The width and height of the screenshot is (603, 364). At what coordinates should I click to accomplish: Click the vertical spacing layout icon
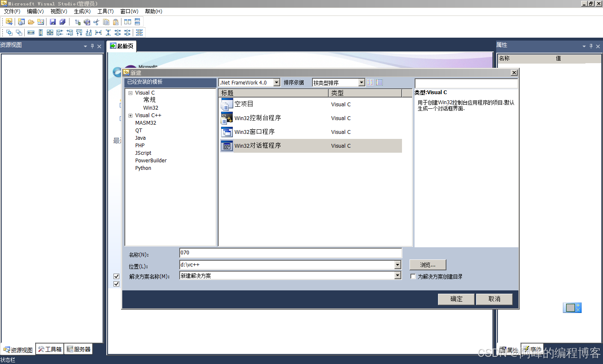point(108,32)
